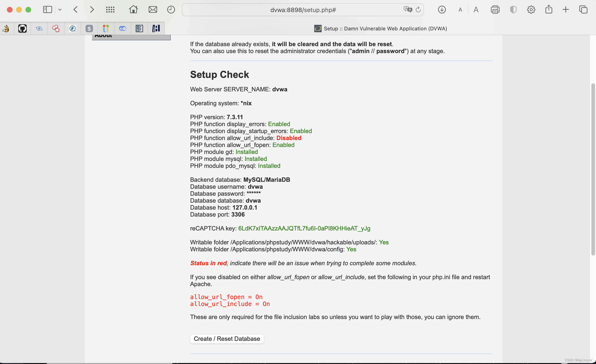The height and width of the screenshot is (364, 596).
Task: Decrease text size with small A
Action: [460, 10]
